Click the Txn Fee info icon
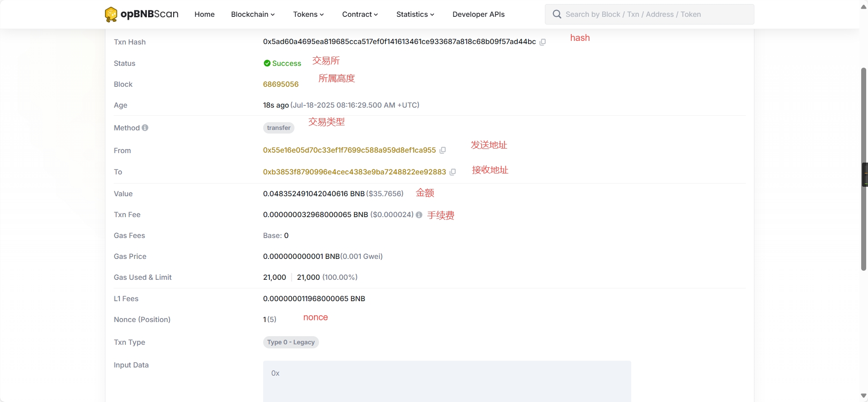 (x=419, y=215)
